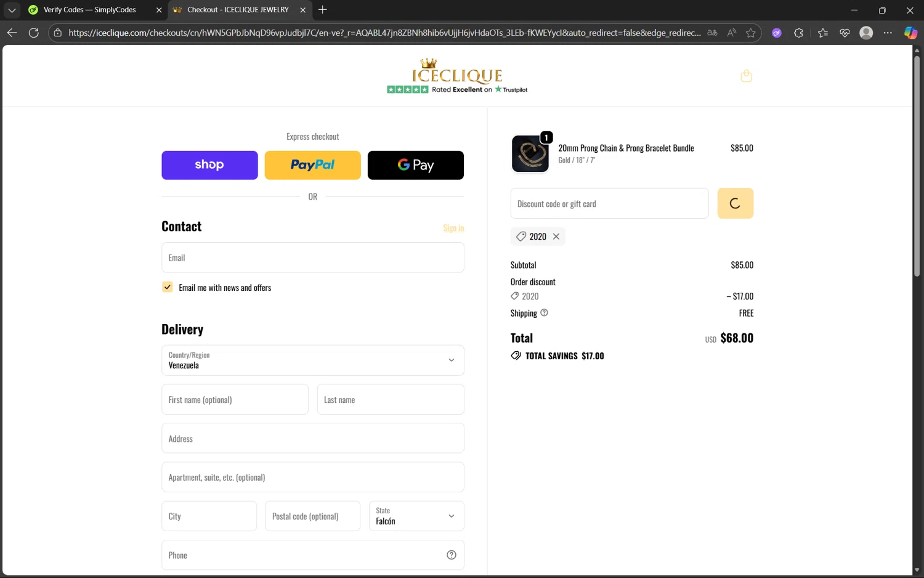Open the Copilot sidebar icon
924x578 pixels.
click(x=910, y=33)
